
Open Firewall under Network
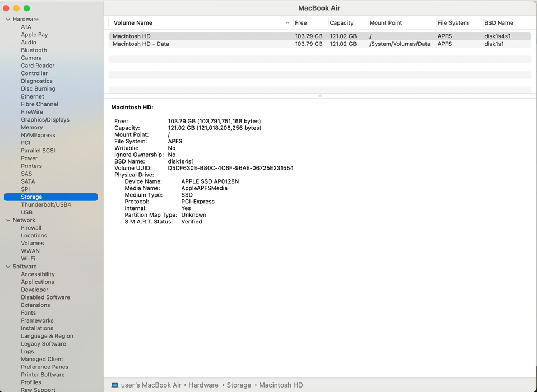[31, 228]
